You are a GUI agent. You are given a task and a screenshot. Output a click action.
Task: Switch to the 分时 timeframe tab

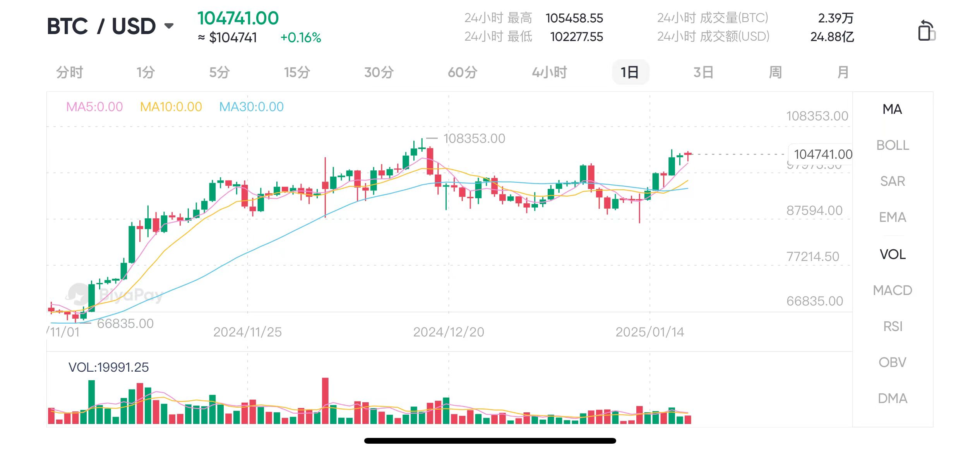point(70,72)
